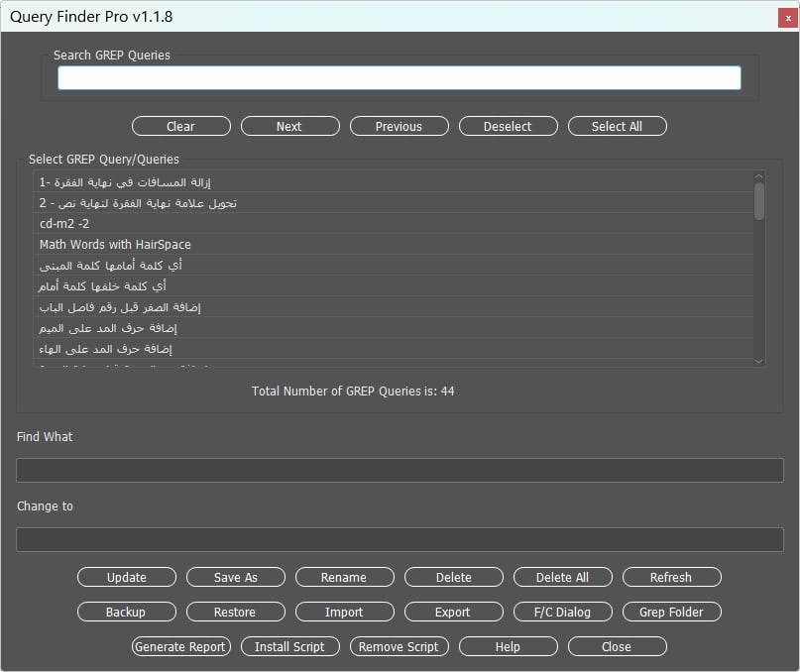Go back using the Previous button
Screen dimensions: 800x672
point(399,126)
